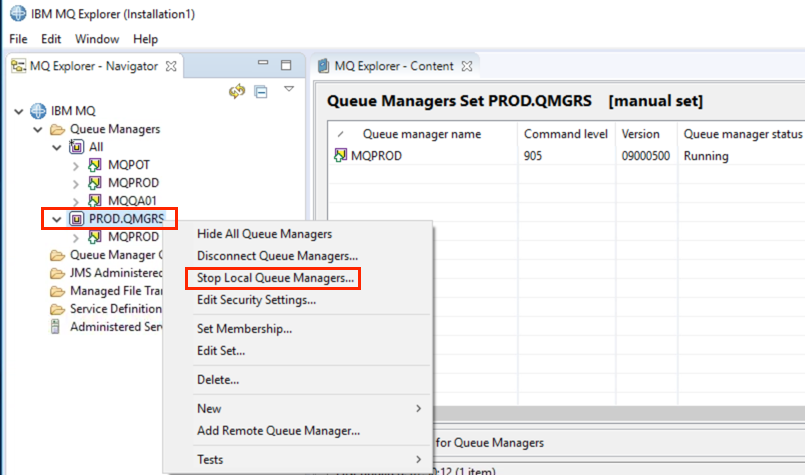Open the Help menu

[x=145, y=39]
